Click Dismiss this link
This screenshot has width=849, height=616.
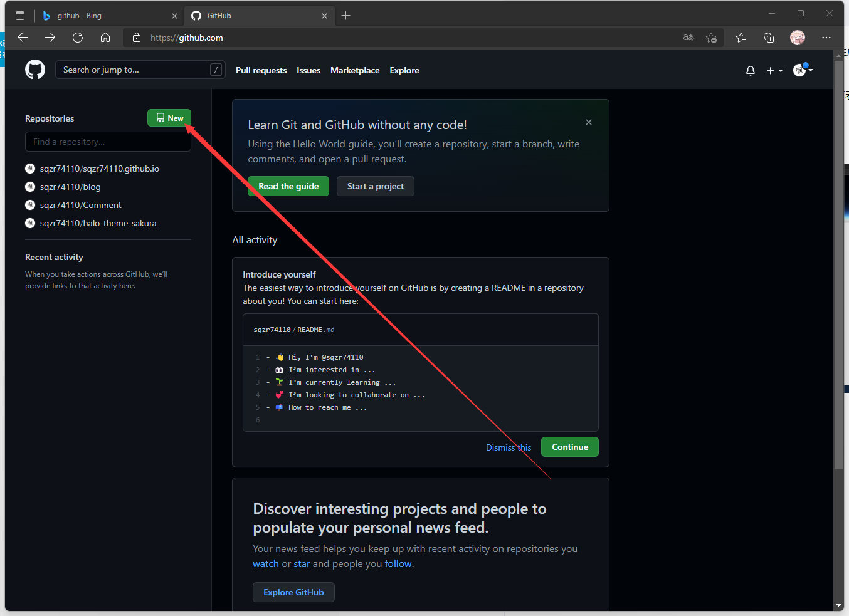(x=509, y=447)
